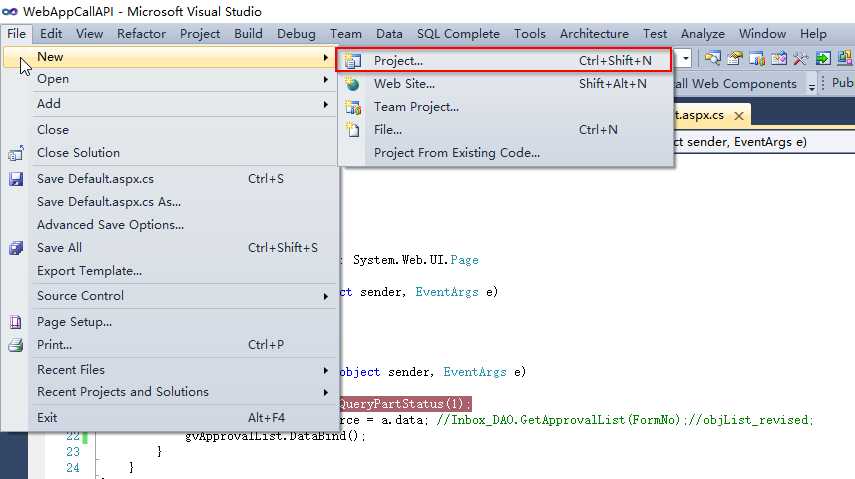The height and width of the screenshot is (479, 855).
Task: Click the Web Site globe icon
Action: tap(353, 84)
